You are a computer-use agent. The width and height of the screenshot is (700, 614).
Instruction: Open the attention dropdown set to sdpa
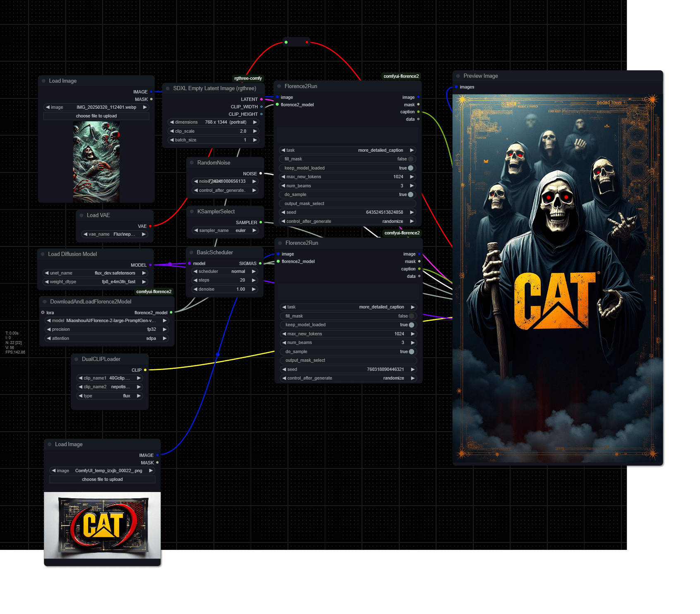tap(107, 339)
